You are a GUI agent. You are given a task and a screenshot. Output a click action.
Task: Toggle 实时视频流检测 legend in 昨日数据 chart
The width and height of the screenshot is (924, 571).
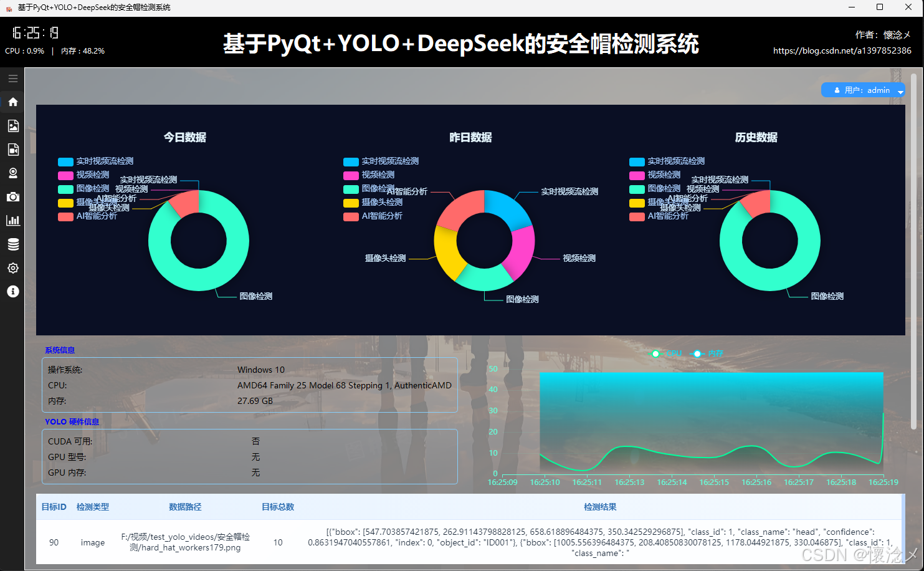coord(381,161)
